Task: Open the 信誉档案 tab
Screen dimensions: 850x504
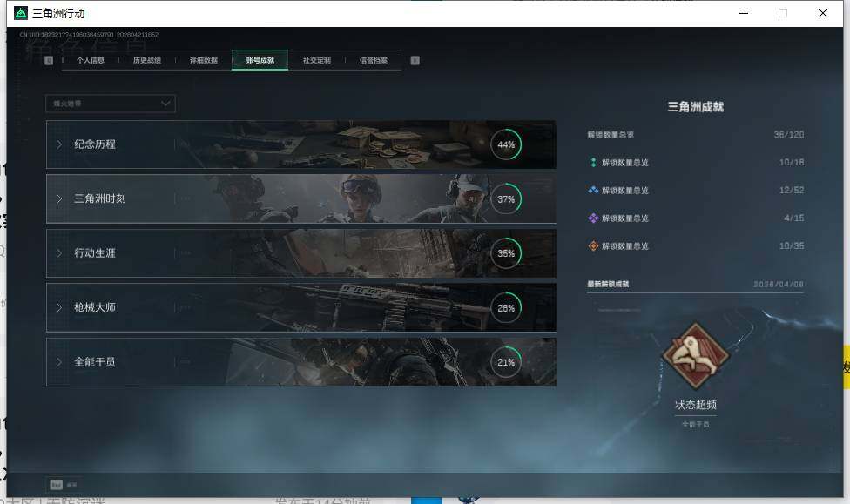Action: 374,60
